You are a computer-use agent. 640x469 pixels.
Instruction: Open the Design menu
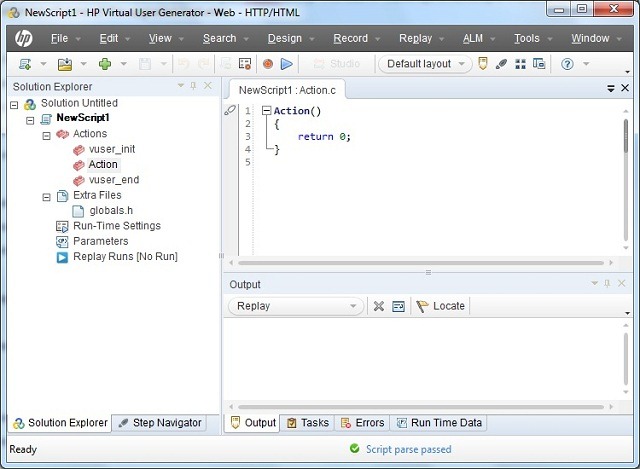[285, 38]
